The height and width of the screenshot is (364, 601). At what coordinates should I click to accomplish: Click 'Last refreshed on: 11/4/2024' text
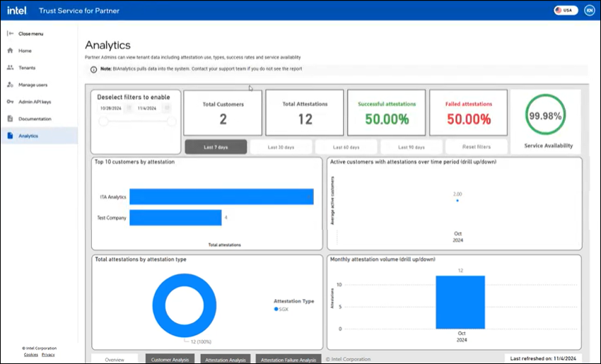pyautogui.click(x=543, y=358)
